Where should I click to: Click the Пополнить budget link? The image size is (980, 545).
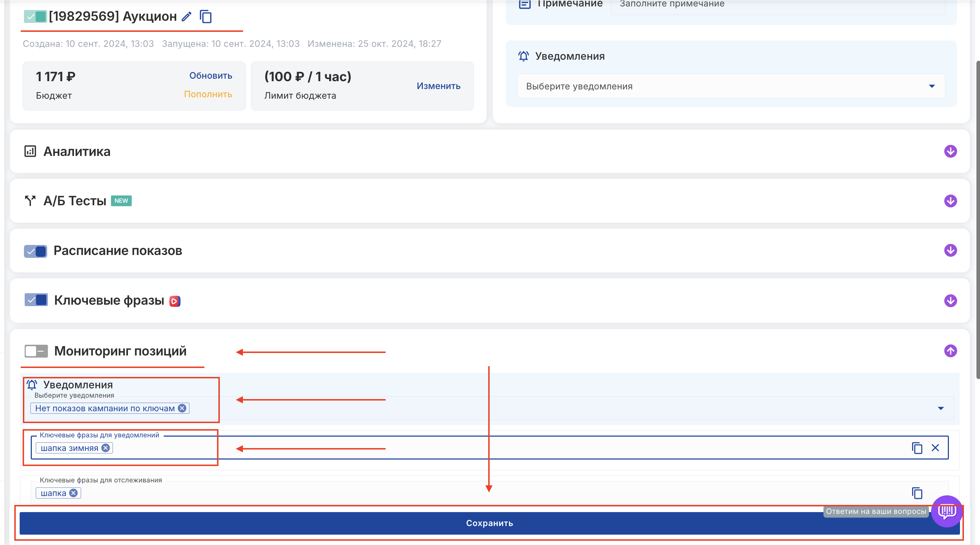[208, 94]
